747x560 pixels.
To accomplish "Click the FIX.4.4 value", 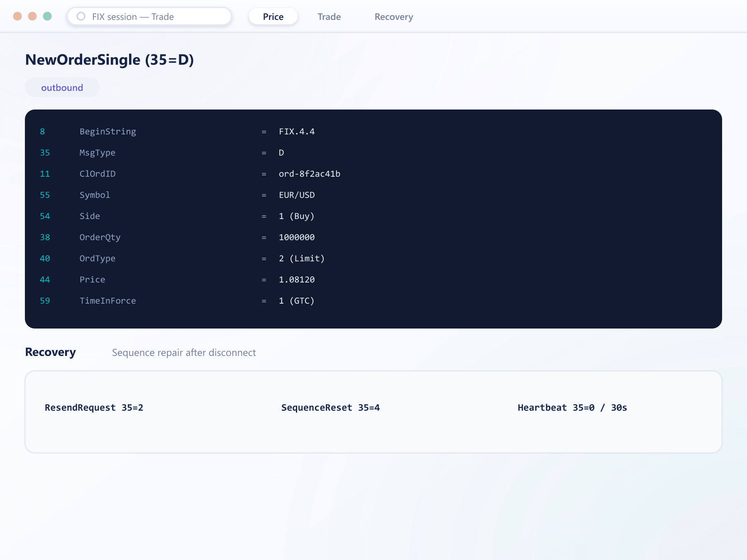I will click(x=297, y=131).
